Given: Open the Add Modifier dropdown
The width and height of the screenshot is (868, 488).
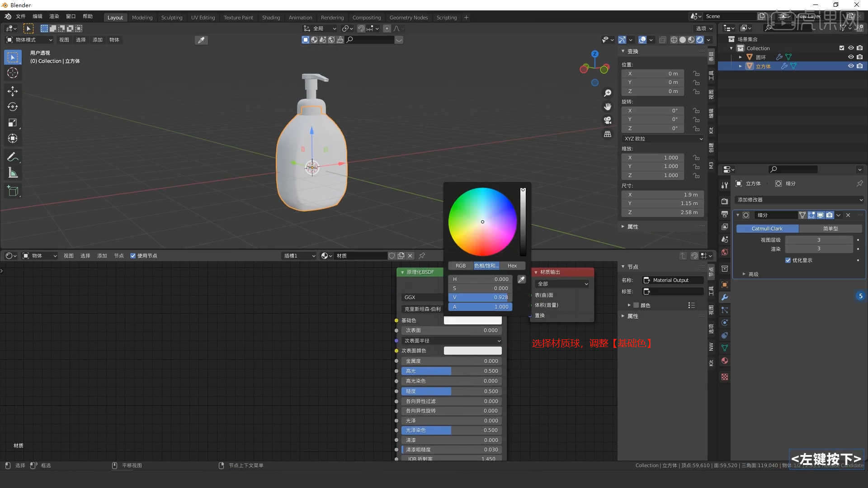Looking at the screenshot, I should coord(799,200).
